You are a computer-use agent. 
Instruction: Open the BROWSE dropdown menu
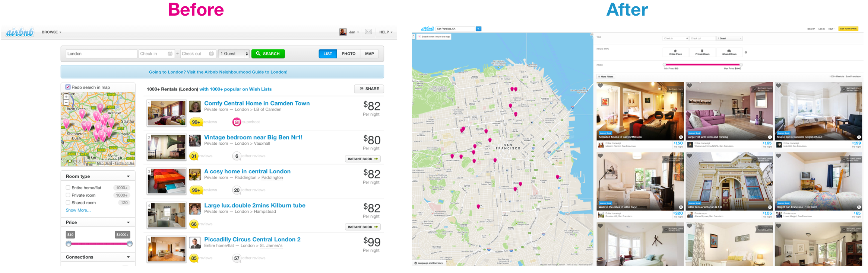pyautogui.click(x=51, y=32)
